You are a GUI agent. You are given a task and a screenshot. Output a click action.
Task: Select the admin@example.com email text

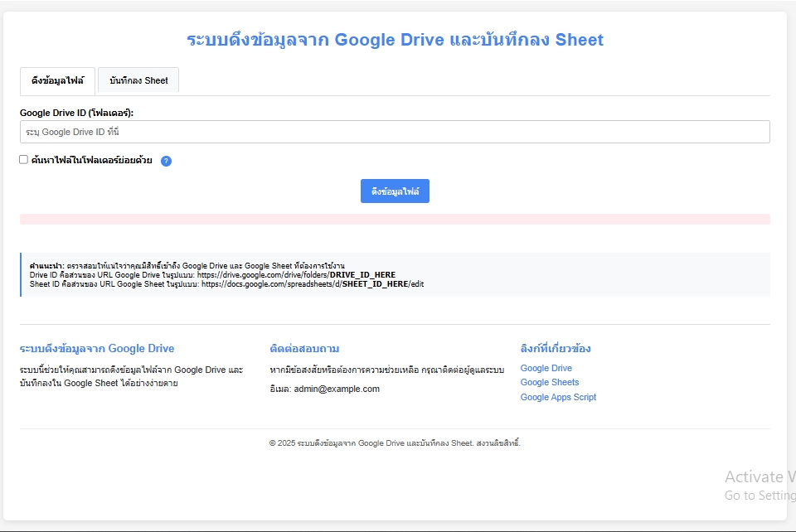[x=337, y=389]
